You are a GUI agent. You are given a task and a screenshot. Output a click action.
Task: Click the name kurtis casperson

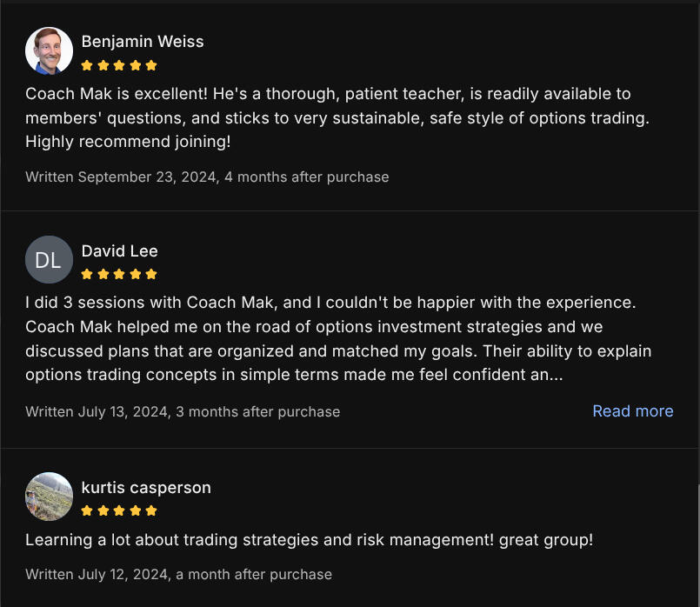146,487
